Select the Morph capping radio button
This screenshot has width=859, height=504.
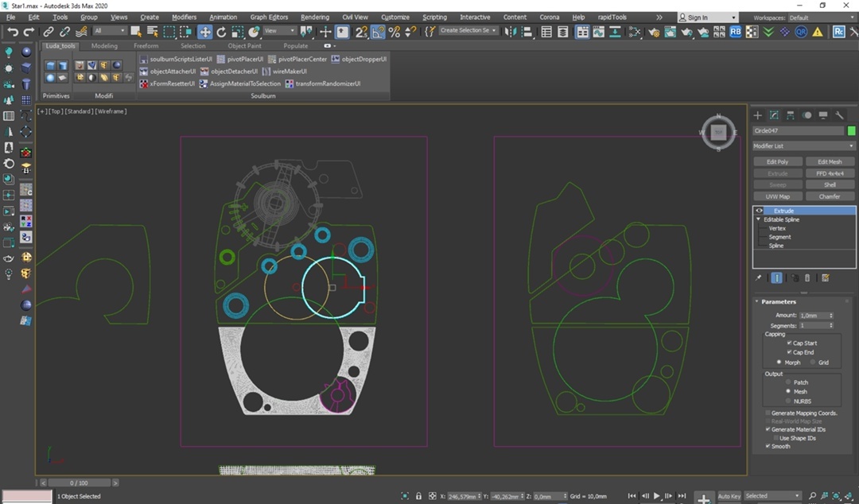(x=779, y=362)
